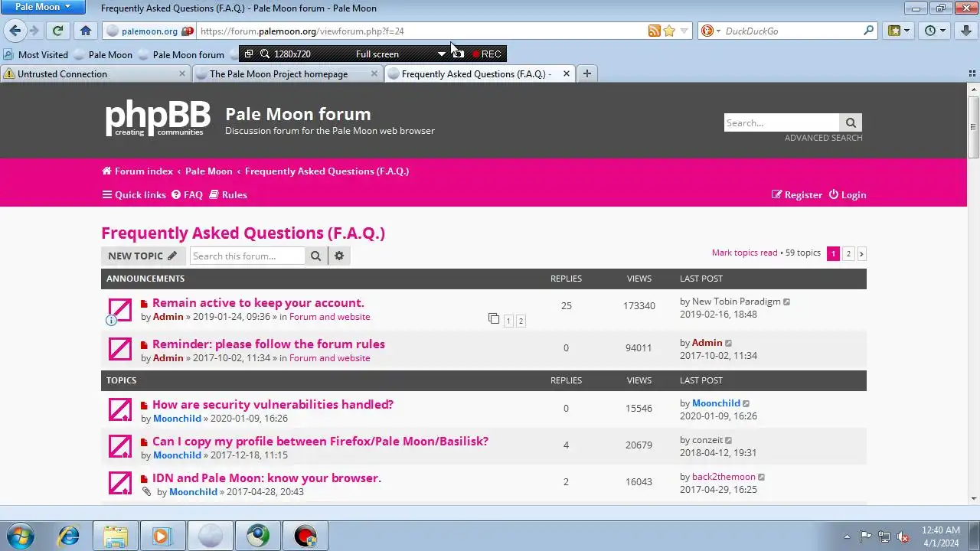Click the DuckDuckGo search box
980x551 pixels.
click(792, 31)
